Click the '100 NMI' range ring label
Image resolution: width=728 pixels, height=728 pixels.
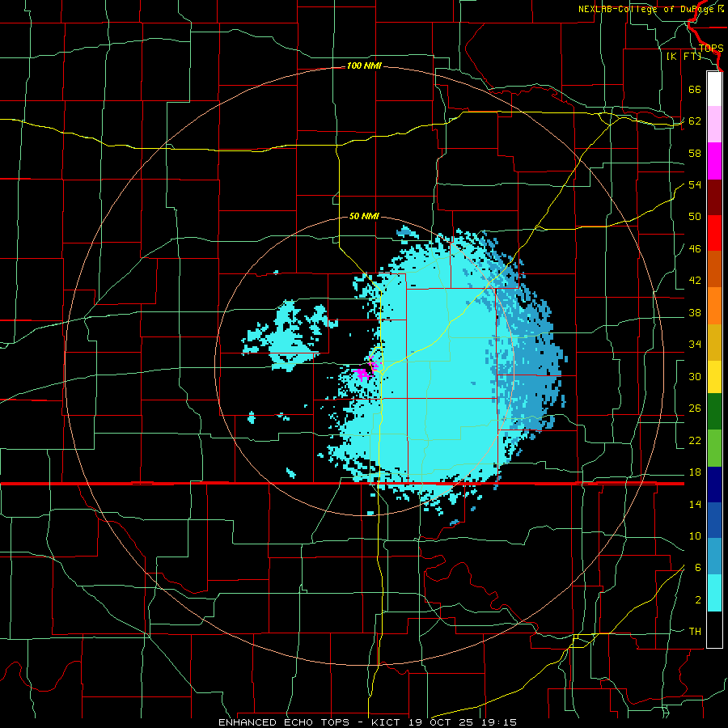coord(364,66)
